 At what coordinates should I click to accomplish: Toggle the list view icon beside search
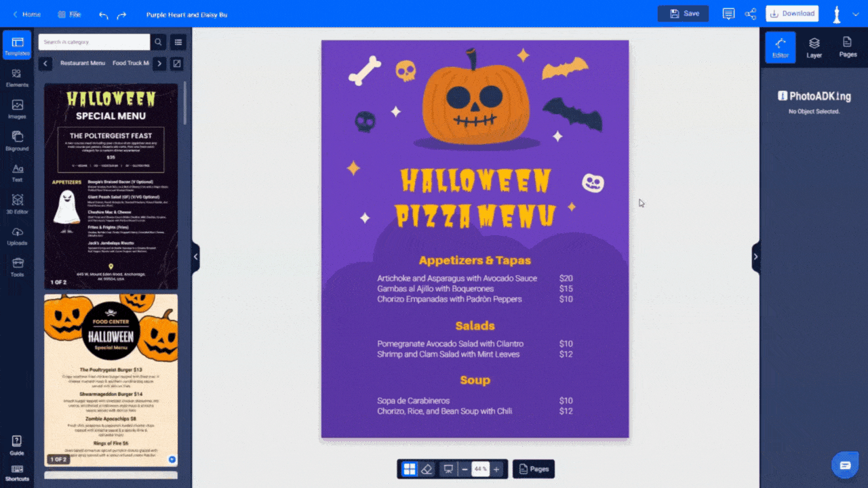click(178, 42)
